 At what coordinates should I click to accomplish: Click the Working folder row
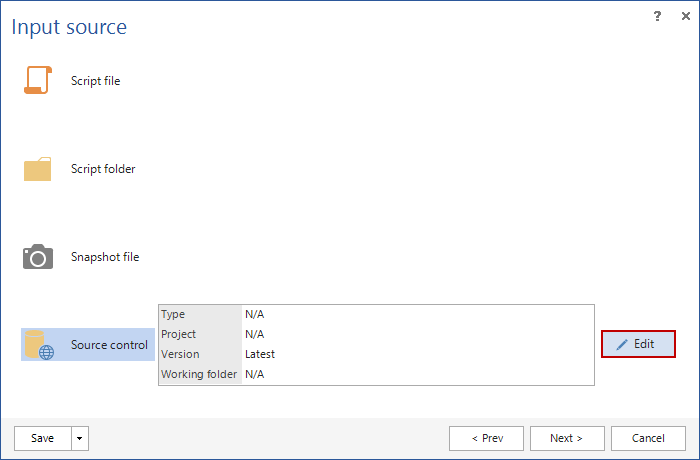pos(376,374)
